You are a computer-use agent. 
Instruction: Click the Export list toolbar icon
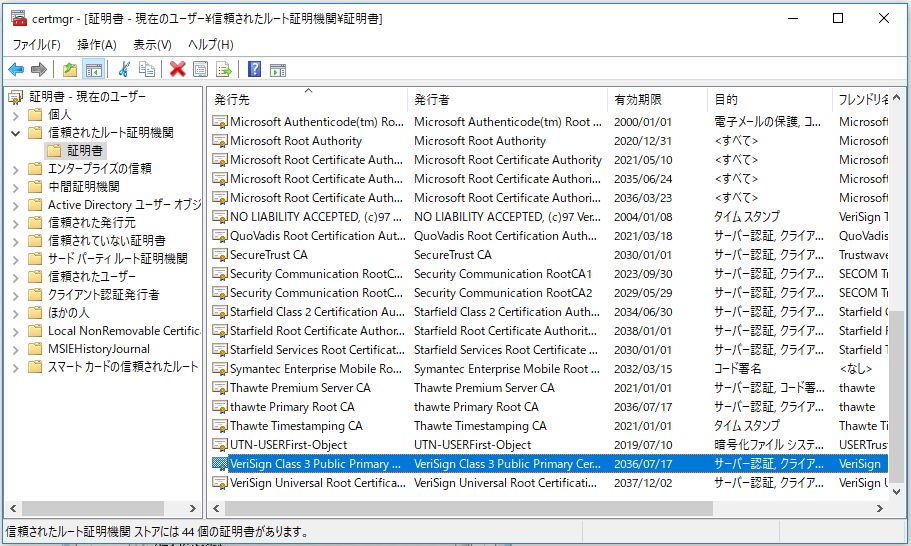(x=224, y=70)
